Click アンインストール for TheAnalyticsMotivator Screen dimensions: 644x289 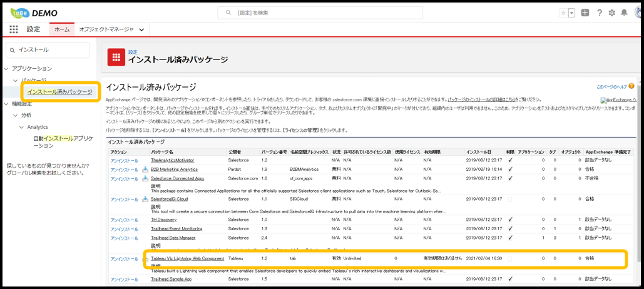coord(125,160)
